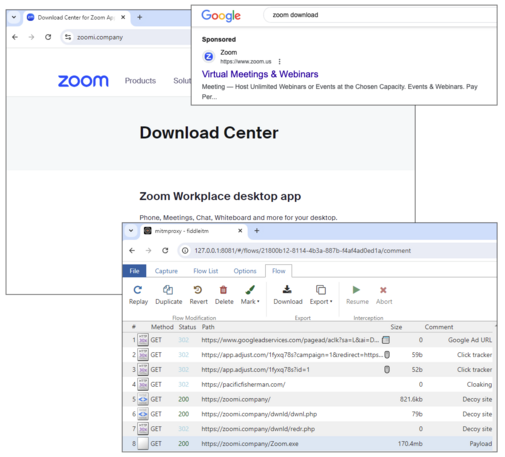The image size is (505, 457).
Task: Open Virtual Meetings & Webinars sponsored link
Action: [260, 74]
